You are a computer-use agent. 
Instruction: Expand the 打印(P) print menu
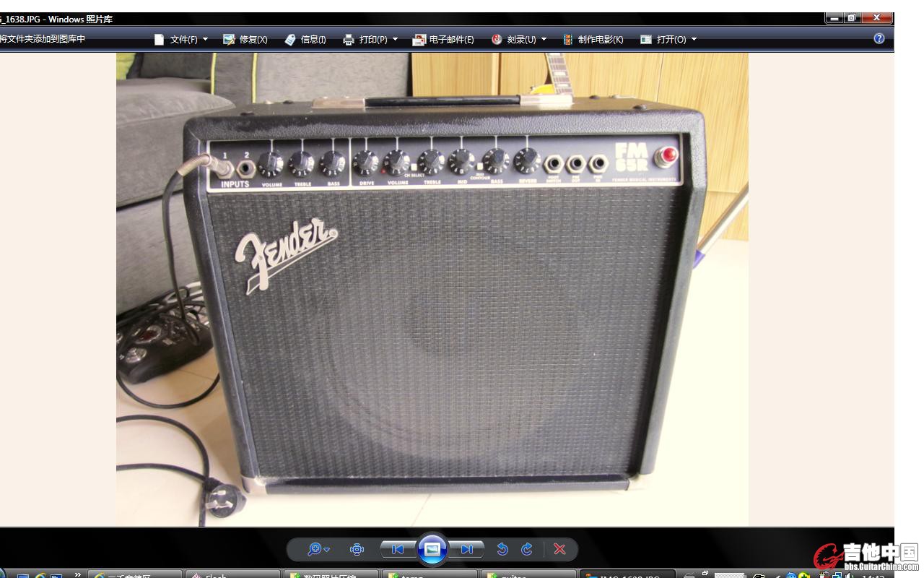(x=370, y=40)
